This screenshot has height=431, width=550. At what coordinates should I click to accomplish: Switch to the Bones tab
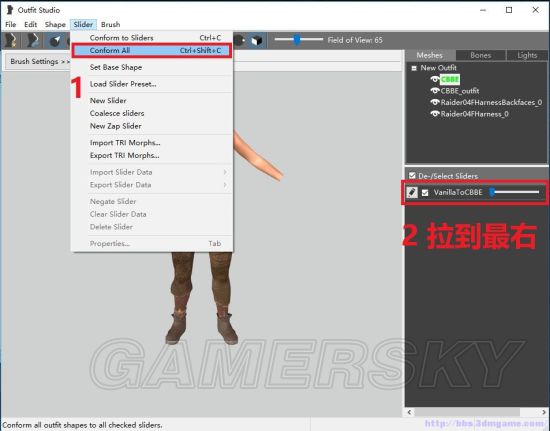[480, 55]
